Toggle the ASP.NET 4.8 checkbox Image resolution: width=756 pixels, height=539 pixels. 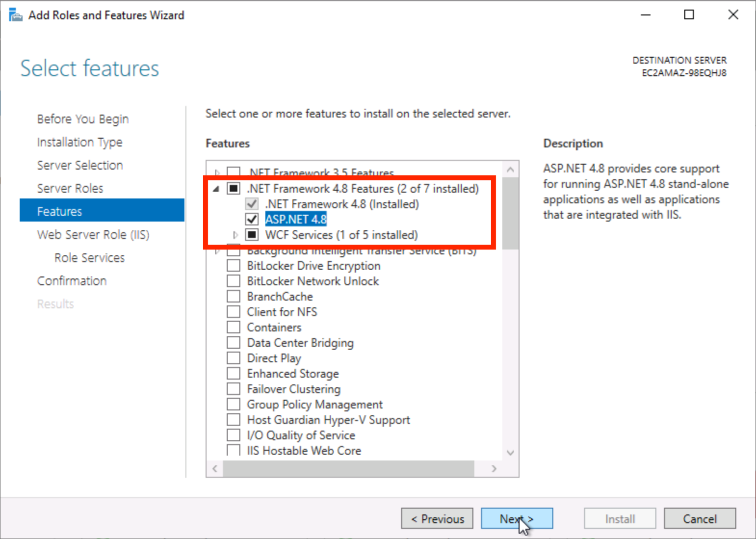click(x=252, y=219)
